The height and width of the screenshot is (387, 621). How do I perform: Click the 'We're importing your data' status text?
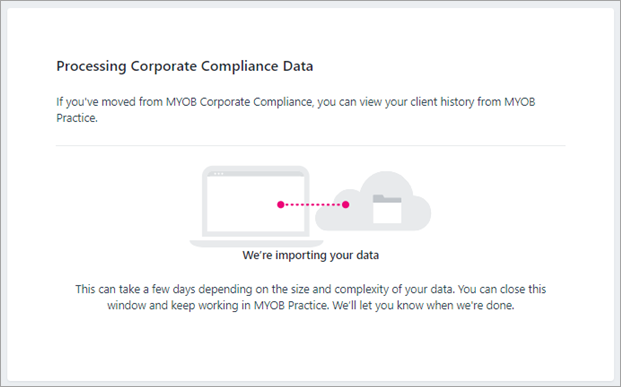pos(310,255)
